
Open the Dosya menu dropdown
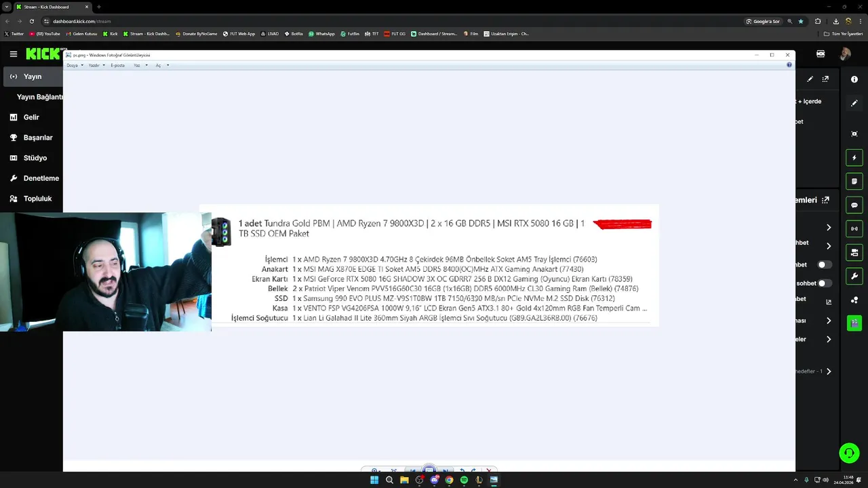coord(75,65)
